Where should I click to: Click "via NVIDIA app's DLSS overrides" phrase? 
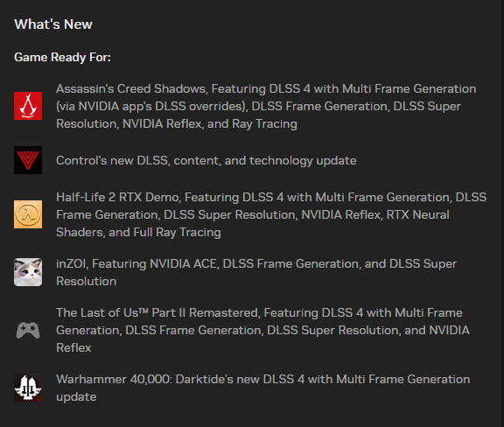click(x=152, y=107)
